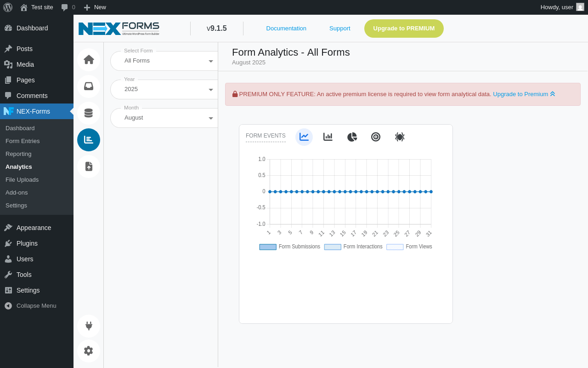Open Analytics submenu
The height and width of the screenshot is (368, 588).
[37, 167]
